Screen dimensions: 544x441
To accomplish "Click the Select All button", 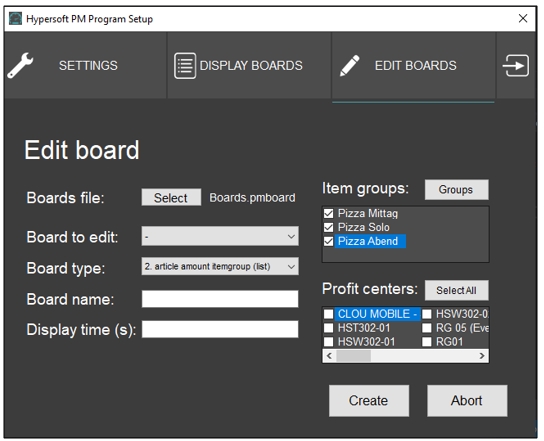I will click(x=457, y=290).
